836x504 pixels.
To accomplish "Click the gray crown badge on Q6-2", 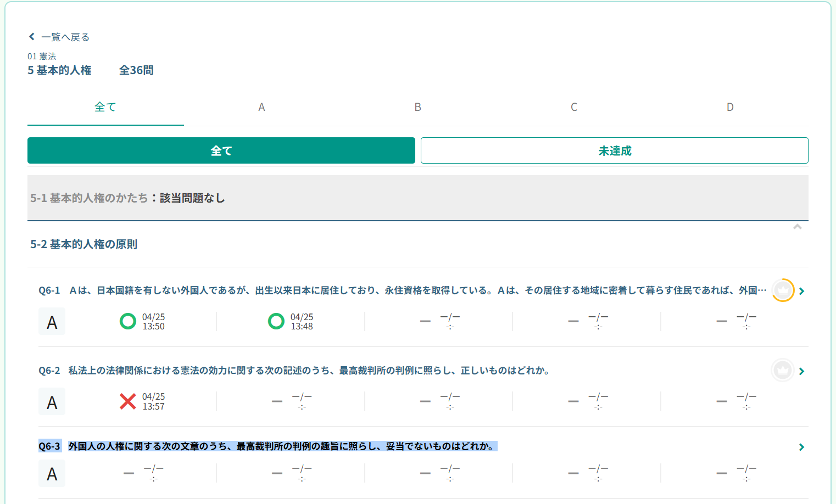I will pos(782,371).
